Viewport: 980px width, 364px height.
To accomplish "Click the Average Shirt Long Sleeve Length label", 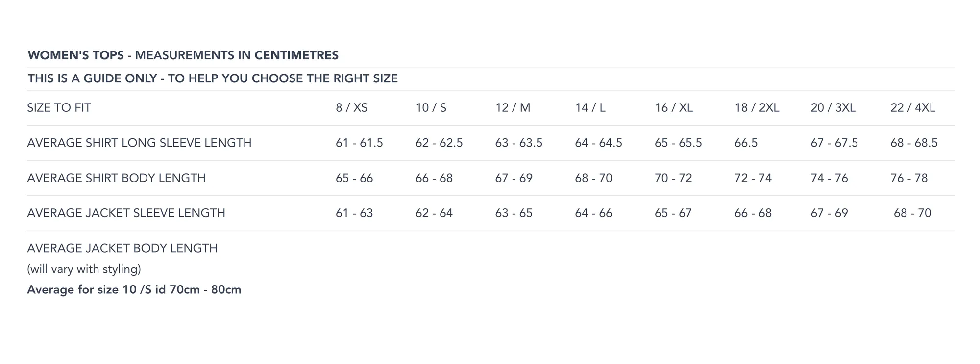I will coord(139,143).
